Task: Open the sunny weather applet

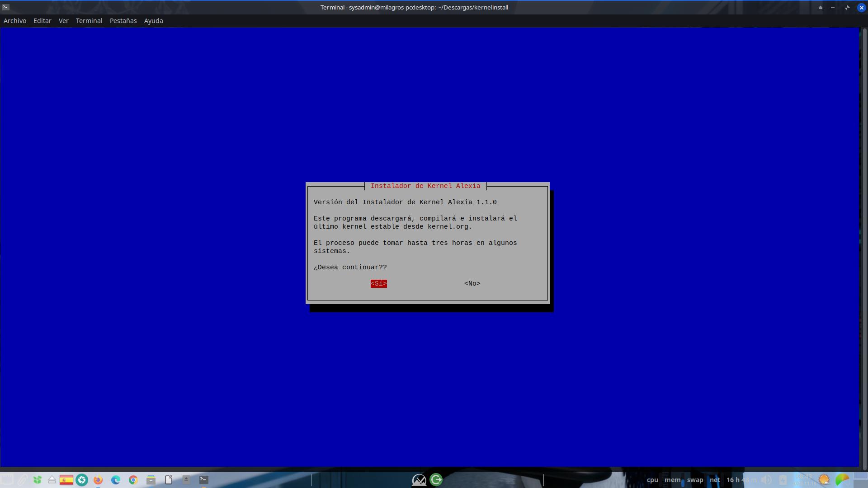Action: (x=824, y=479)
